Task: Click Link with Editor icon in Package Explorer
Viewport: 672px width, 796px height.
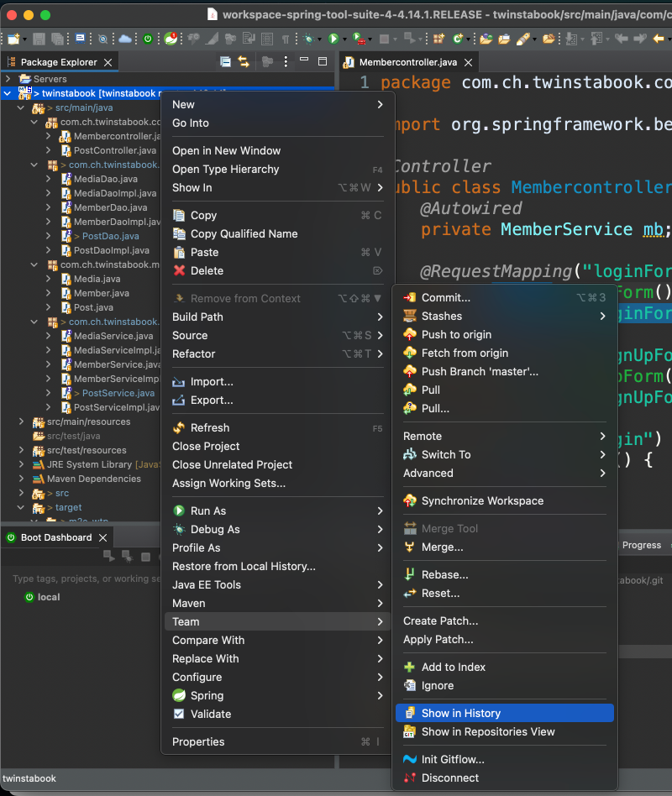Action: tap(244, 62)
